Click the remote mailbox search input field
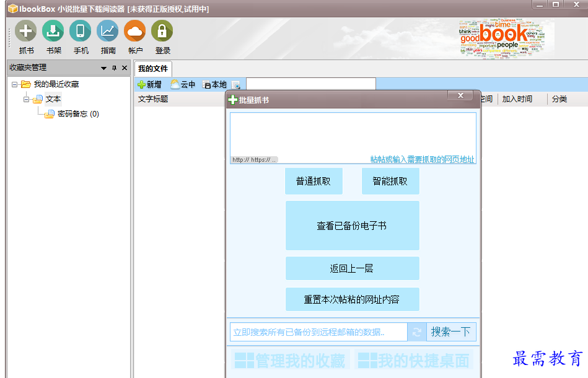The width and height of the screenshot is (588, 378). click(x=318, y=332)
